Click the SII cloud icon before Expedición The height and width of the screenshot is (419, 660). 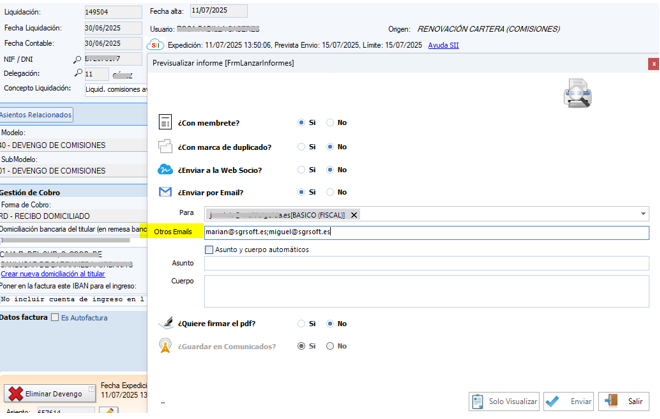click(156, 45)
